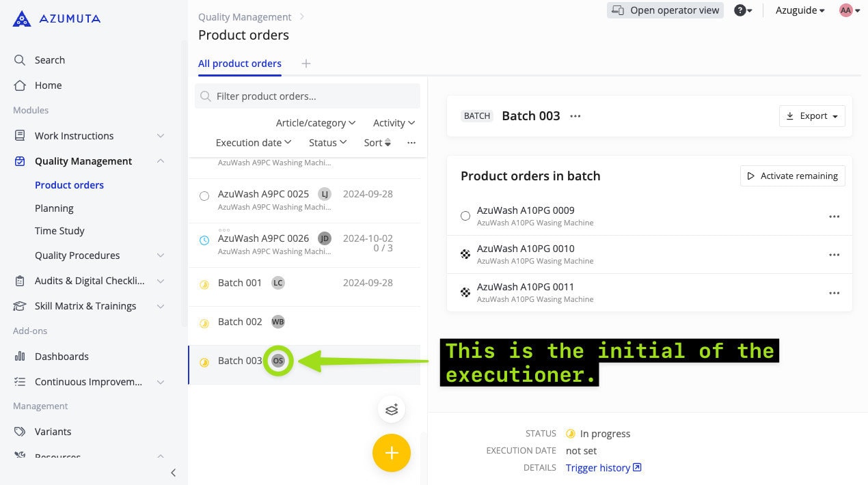Select Variants in the Management section
Viewport: 868px width, 485px height.
pyautogui.click(x=53, y=431)
